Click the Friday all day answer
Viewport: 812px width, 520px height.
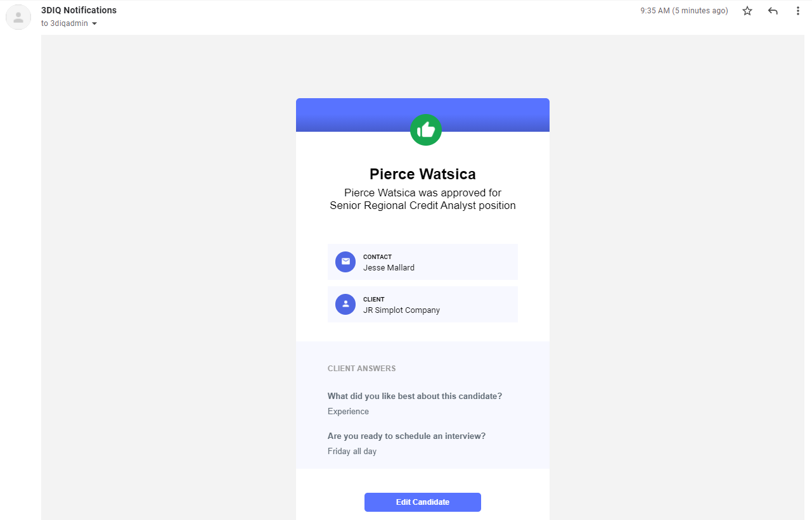(x=352, y=452)
